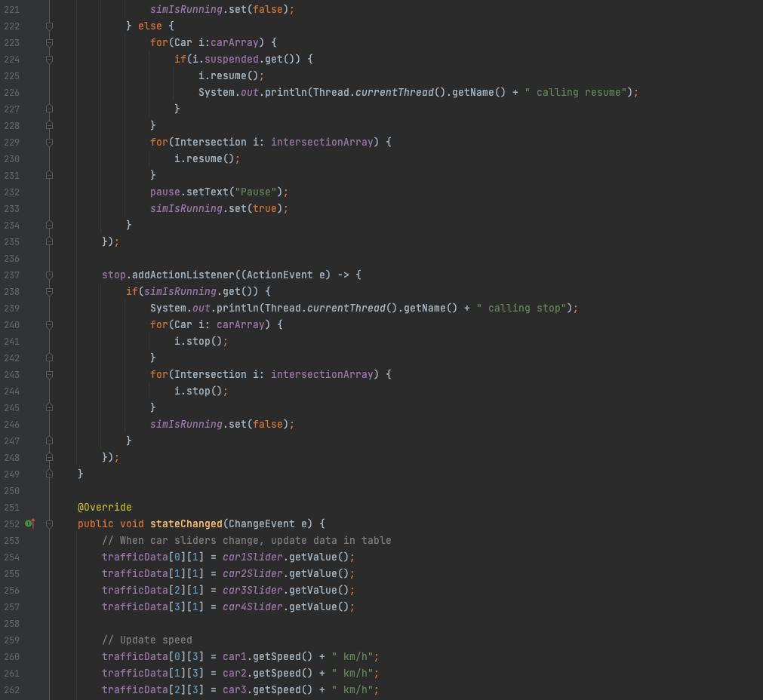This screenshot has width=763, height=700.
Task: Click line number 250 in the gutter
Action: click(x=11, y=491)
